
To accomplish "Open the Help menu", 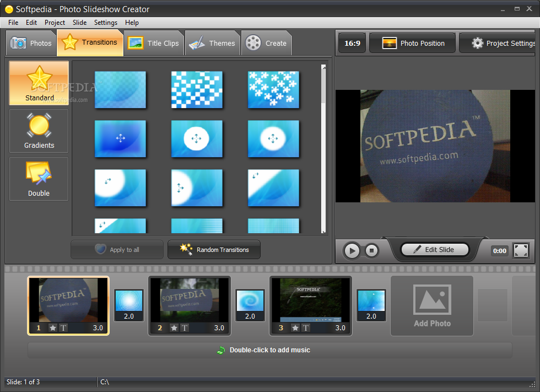I will [132, 23].
